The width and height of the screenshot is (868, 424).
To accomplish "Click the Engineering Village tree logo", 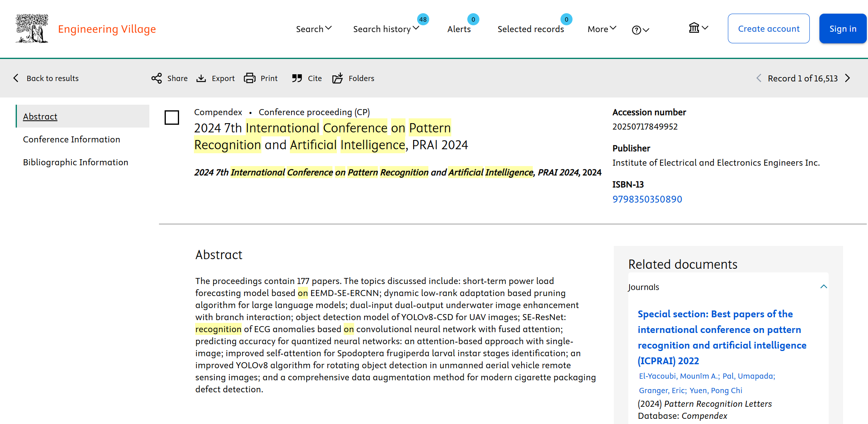I will [x=32, y=28].
